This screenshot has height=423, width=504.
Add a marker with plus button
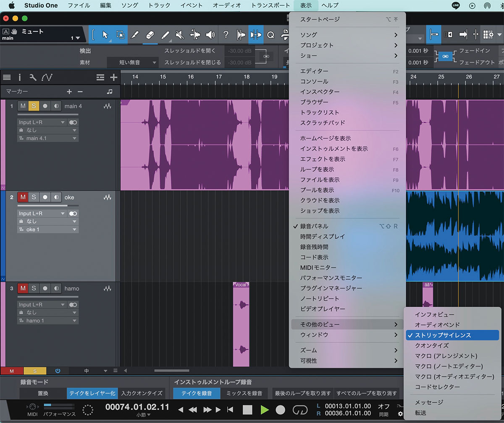pos(69,92)
